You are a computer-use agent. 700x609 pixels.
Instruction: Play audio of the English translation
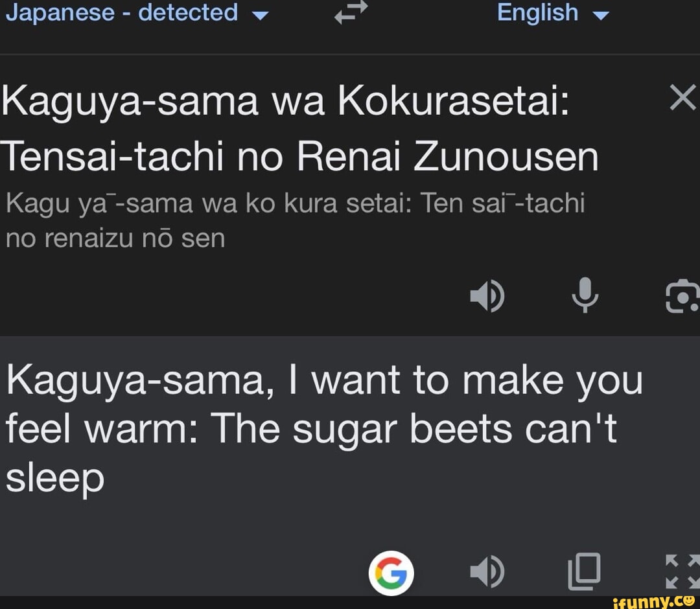tap(487, 571)
